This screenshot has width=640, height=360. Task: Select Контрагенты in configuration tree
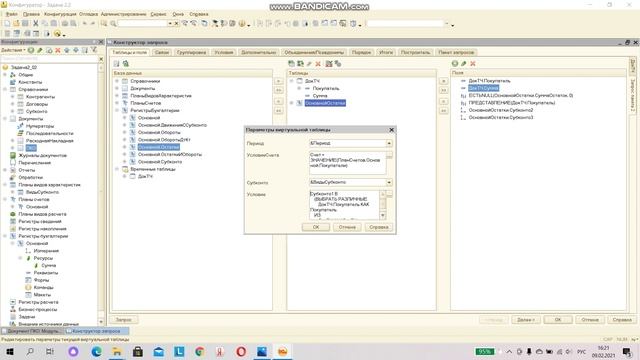[40, 97]
